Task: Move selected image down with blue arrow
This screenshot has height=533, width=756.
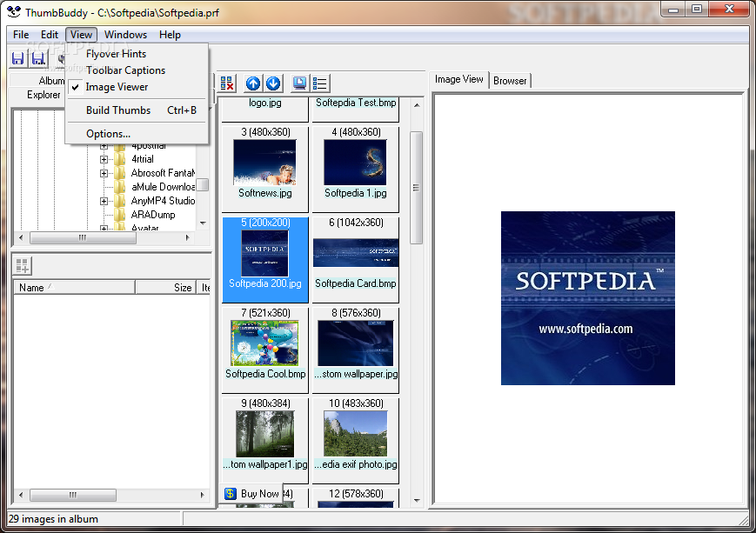Action: pyautogui.click(x=273, y=83)
